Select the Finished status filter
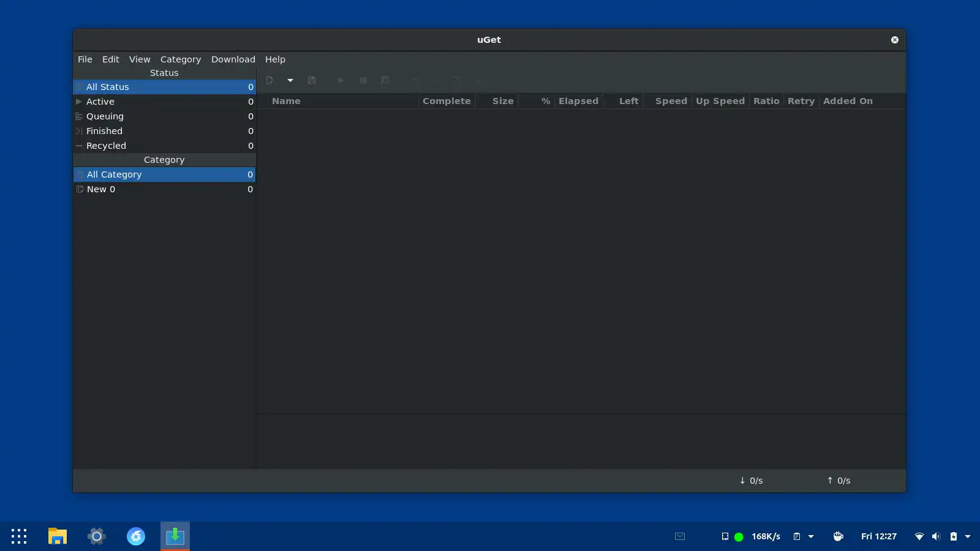The height and width of the screenshot is (551, 980). click(164, 131)
